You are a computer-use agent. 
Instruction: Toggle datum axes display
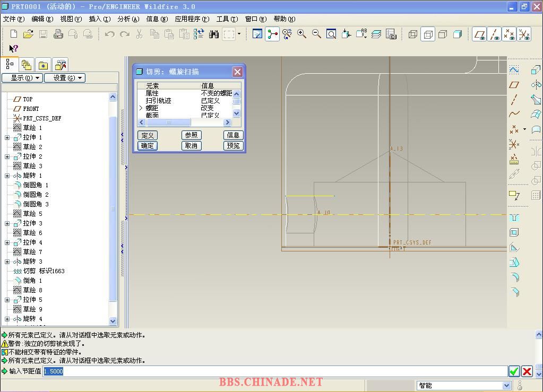[495, 34]
